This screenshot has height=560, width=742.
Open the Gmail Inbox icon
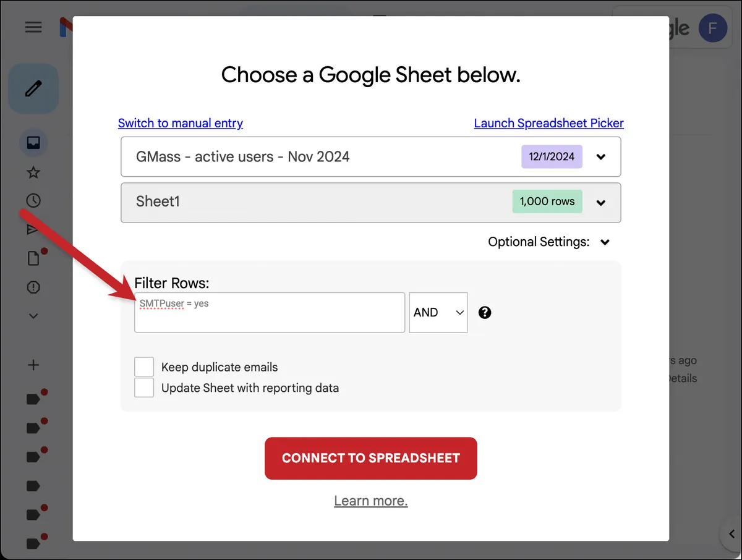(x=33, y=143)
